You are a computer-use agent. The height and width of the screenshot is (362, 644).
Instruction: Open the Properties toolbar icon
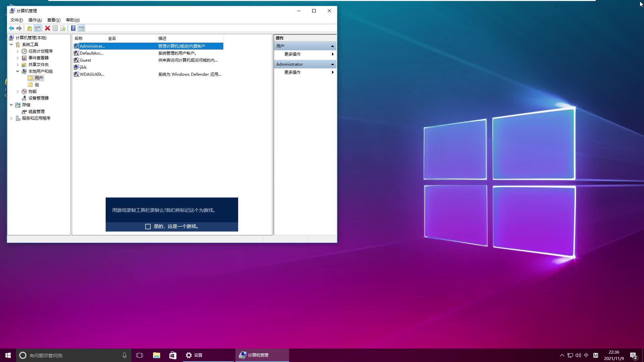pyautogui.click(x=55, y=28)
